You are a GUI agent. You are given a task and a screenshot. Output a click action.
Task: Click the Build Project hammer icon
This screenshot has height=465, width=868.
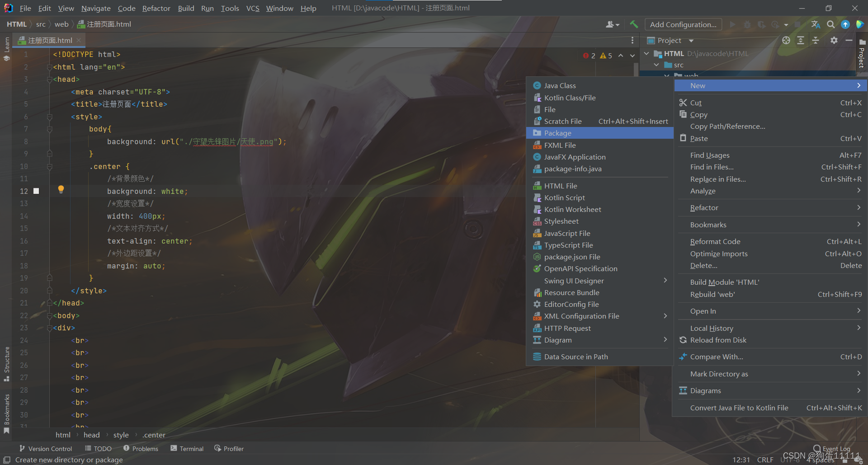(x=634, y=24)
